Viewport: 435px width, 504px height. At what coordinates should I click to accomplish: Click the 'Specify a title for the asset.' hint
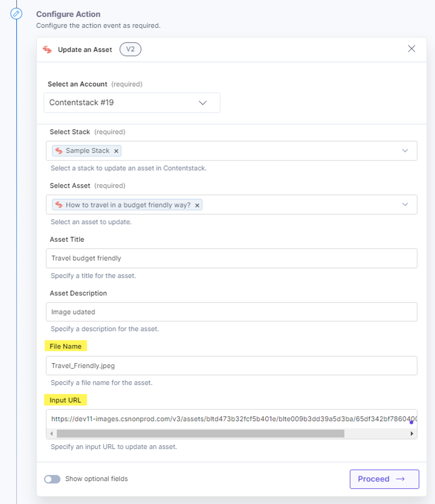point(93,276)
